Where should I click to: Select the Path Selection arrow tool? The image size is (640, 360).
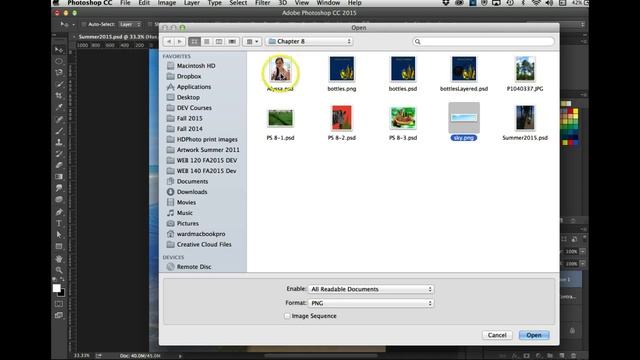pos(59,235)
